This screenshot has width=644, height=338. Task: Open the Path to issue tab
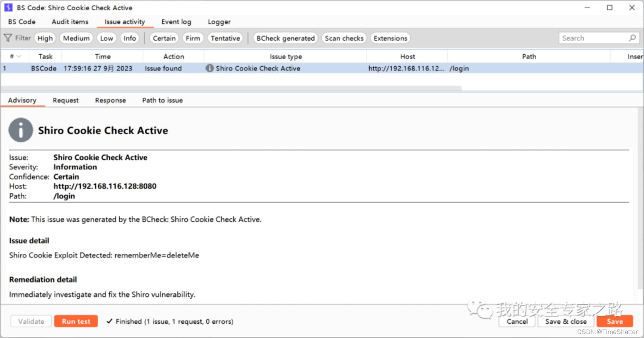(x=163, y=100)
